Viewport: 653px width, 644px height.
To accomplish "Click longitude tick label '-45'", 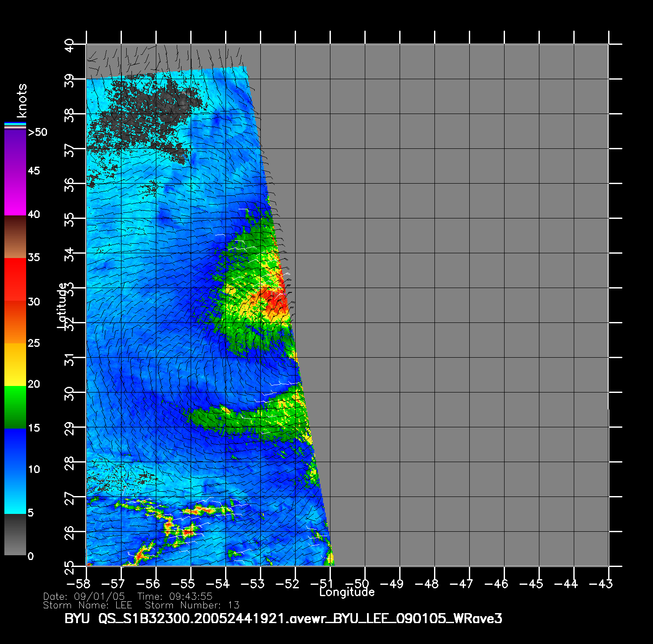I will (531, 584).
